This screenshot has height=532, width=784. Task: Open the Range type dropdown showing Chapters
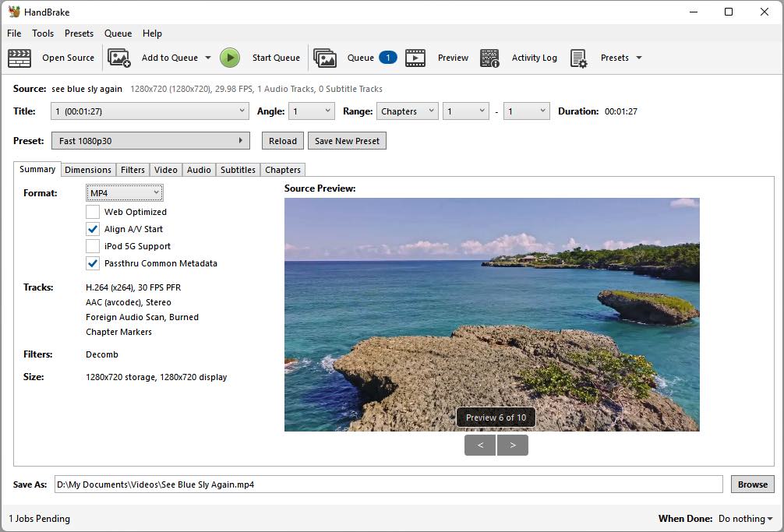(x=407, y=111)
